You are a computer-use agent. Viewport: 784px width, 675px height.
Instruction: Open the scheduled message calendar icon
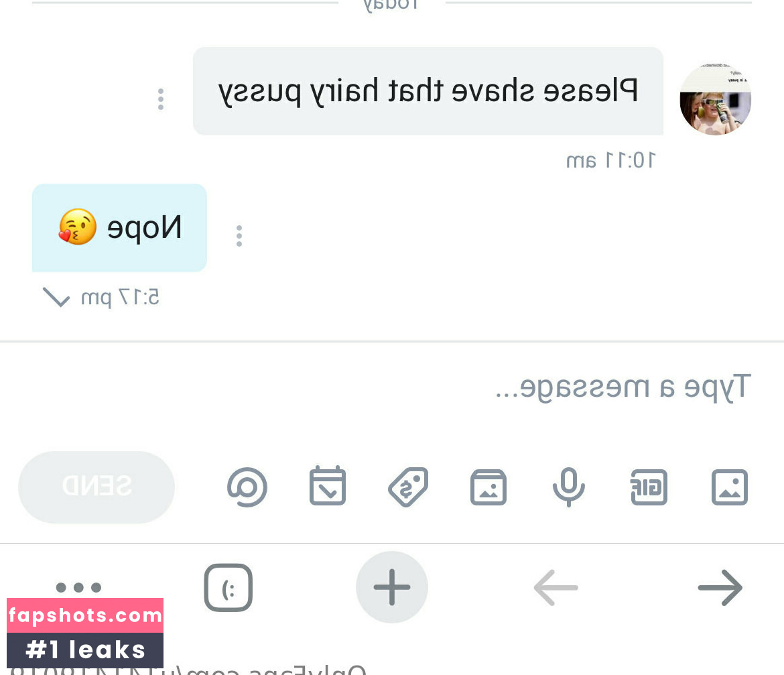tap(328, 485)
